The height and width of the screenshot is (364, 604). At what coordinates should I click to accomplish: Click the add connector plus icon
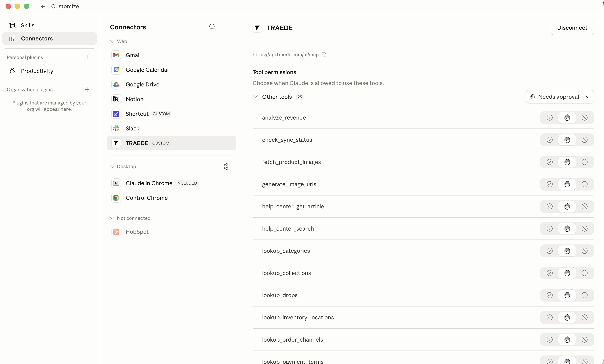227,27
